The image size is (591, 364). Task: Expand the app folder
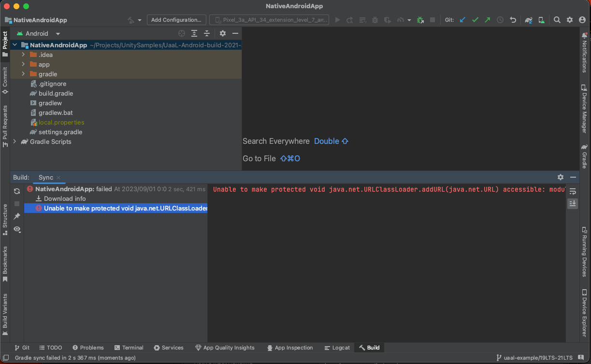click(x=23, y=64)
